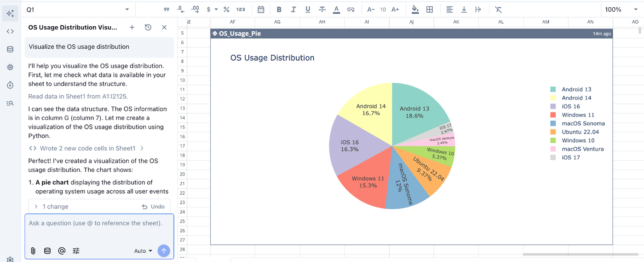Send the chat message arrow button
This screenshot has height=262, width=644.
[x=164, y=251]
